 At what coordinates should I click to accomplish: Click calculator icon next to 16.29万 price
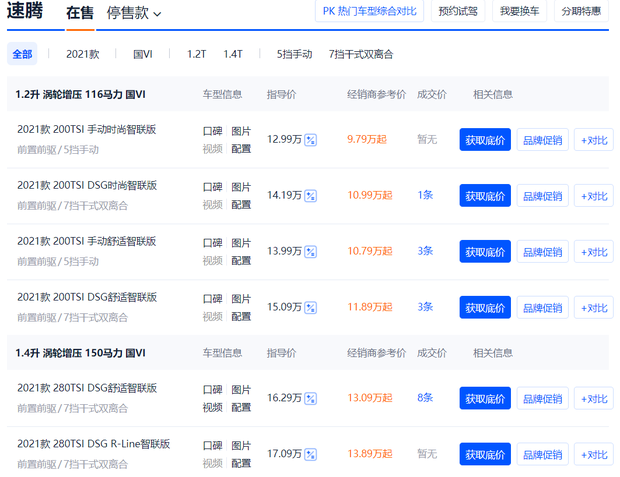point(310,398)
